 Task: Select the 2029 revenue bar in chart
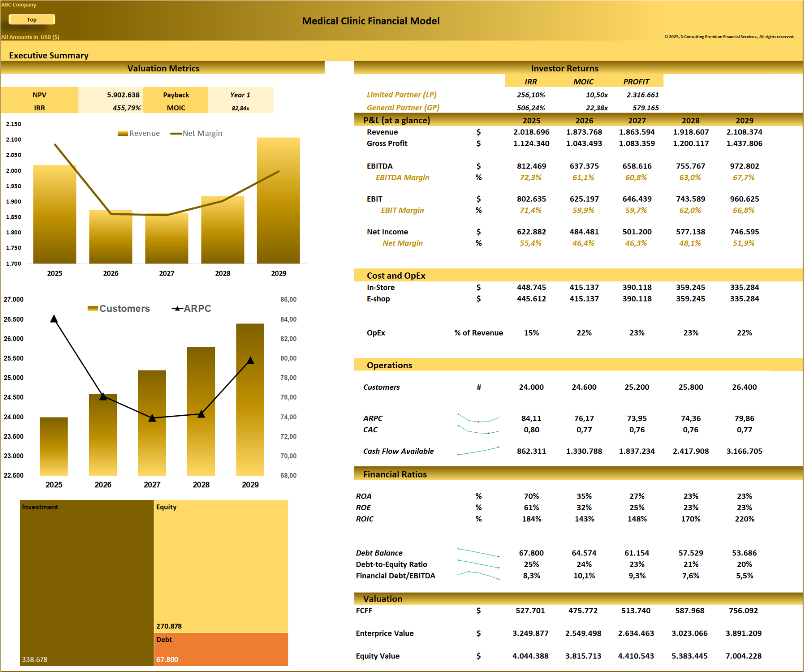click(278, 202)
